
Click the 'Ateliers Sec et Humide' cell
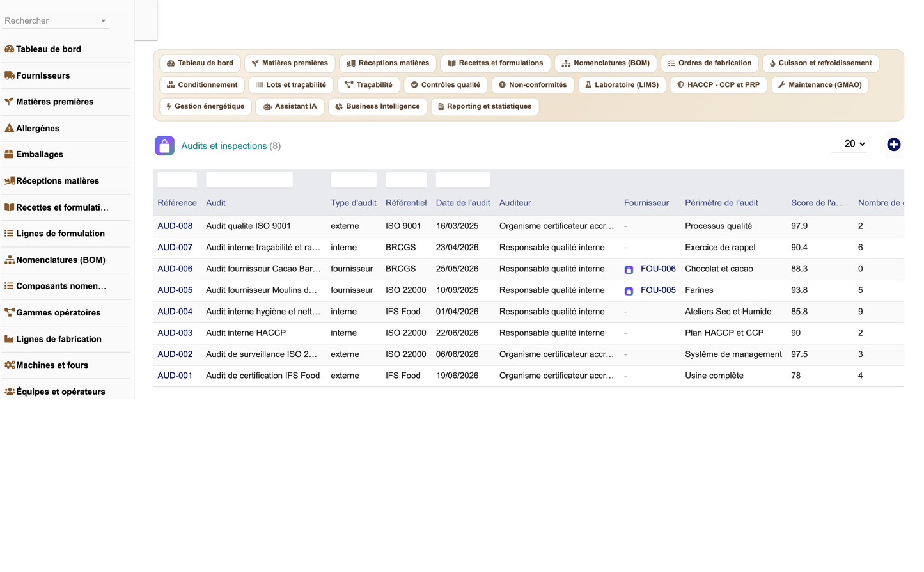tap(728, 312)
